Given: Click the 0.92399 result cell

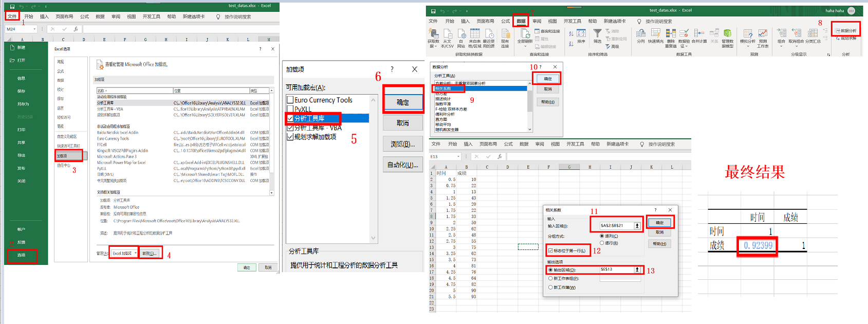Looking at the screenshot, I should (758, 245).
